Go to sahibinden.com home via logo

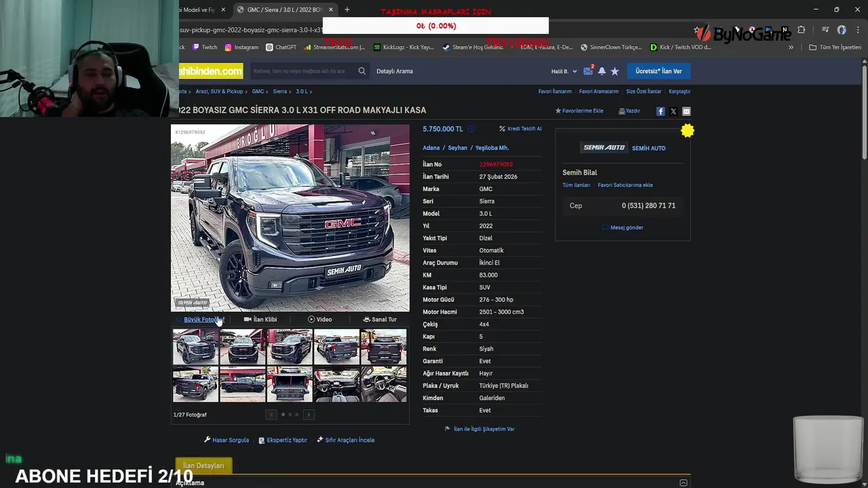tap(210, 71)
